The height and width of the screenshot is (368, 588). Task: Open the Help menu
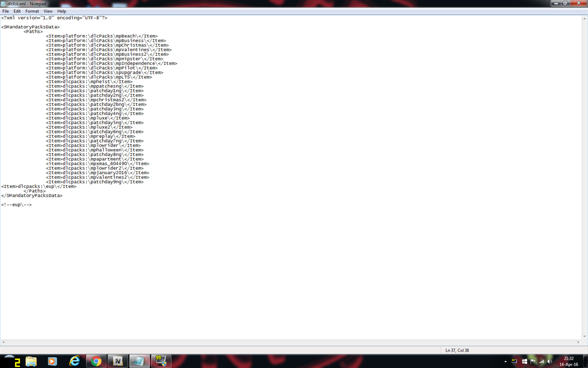tap(61, 11)
